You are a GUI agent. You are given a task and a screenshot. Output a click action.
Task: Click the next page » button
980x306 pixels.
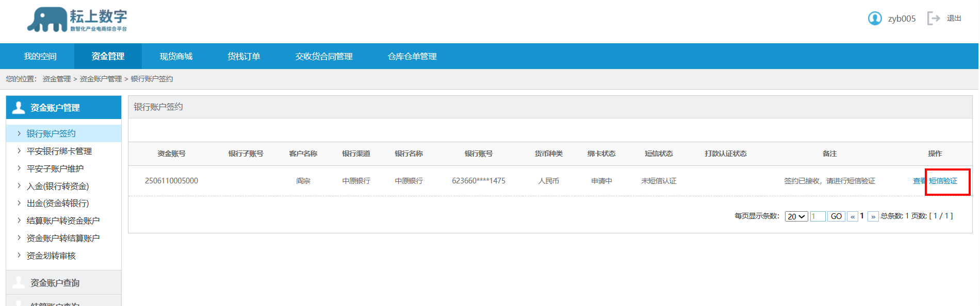[x=873, y=216]
